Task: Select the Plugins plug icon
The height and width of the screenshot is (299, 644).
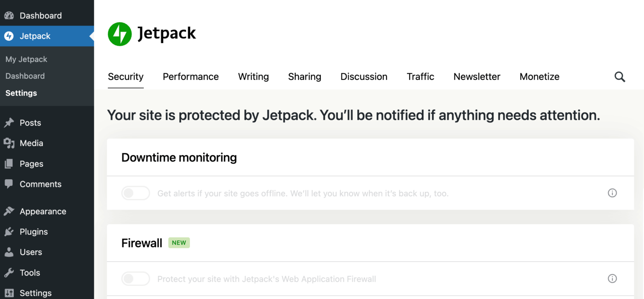Action: 9,232
